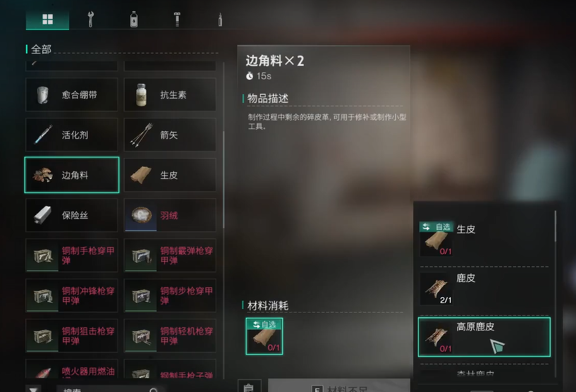Select the 箭矢 arrows recipe
This screenshot has width=576, height=392.
tap(170, 135)
